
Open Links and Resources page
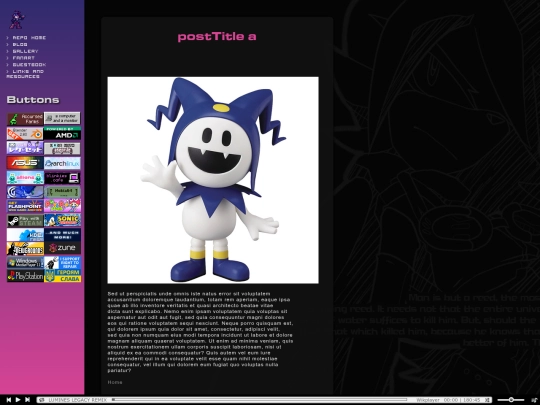(x=25, y=74)
